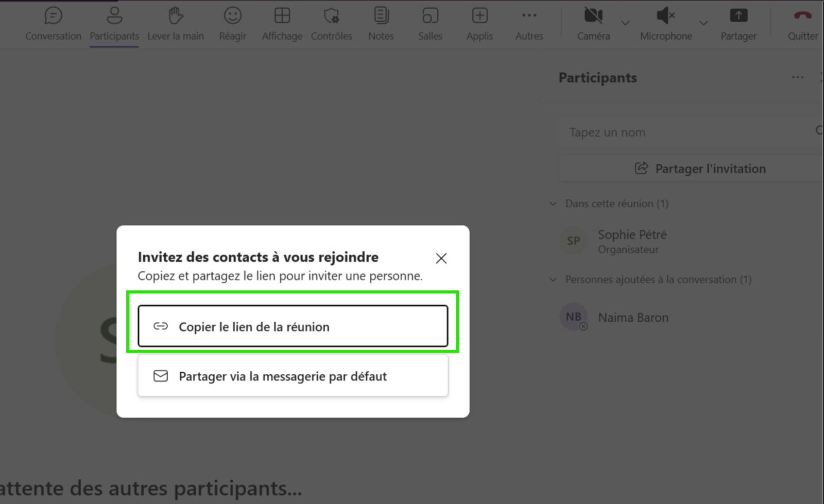This screenshot has width=824, height=504.
Task: Click the envelope icon in share button
Action: [161, 376]
